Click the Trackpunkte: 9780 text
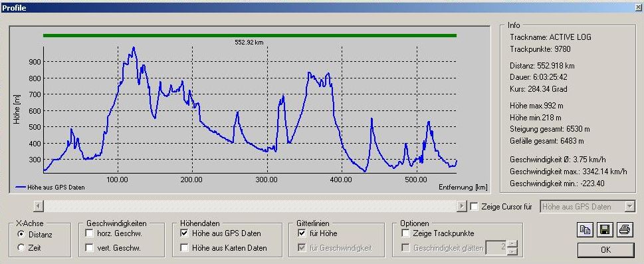The height and width of the screenshot is (264, 644). [x=540, y=49]
